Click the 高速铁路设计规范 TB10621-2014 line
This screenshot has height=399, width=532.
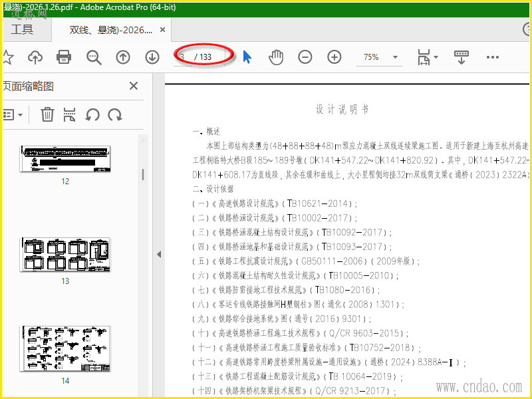click(275, 203)
